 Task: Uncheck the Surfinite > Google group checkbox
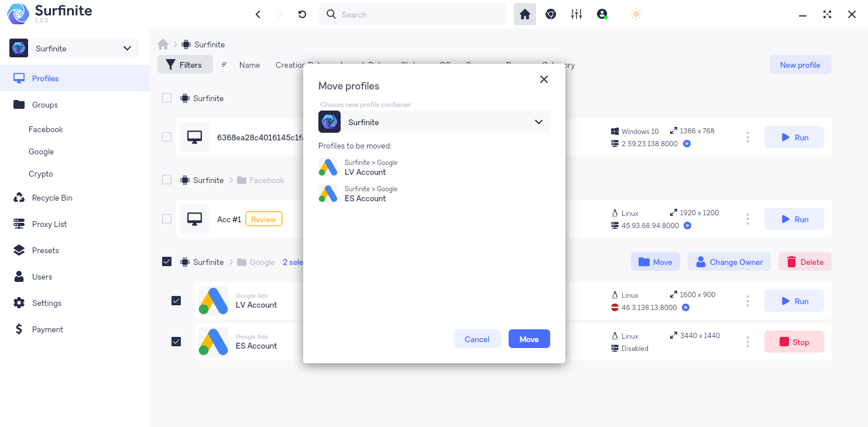coord(167,261)
